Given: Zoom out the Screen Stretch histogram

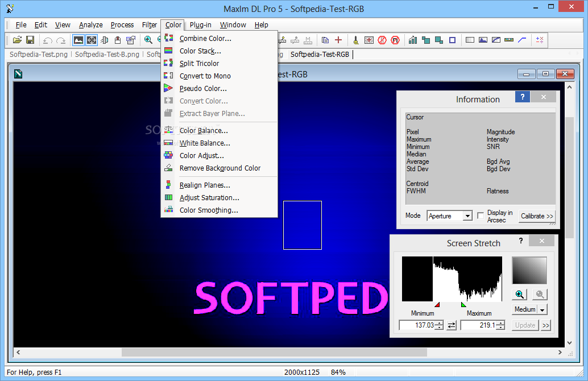Looking at the screenshot, I should (540, 295).
